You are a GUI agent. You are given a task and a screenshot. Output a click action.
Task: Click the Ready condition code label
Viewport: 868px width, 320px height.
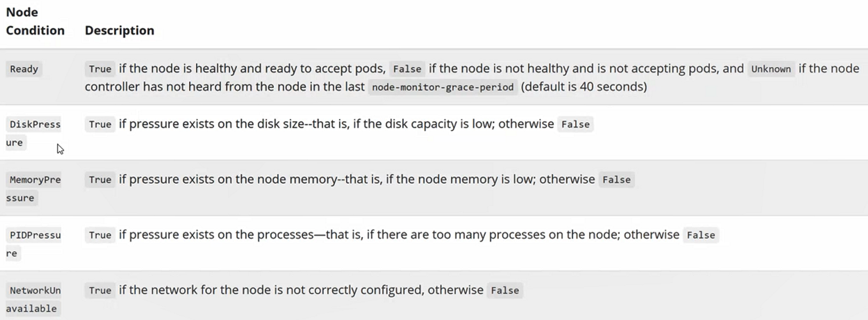point(24,69)
